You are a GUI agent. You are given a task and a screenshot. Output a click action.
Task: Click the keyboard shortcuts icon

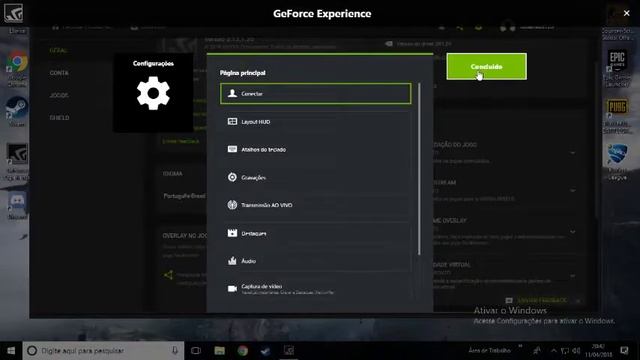point(232,149)
